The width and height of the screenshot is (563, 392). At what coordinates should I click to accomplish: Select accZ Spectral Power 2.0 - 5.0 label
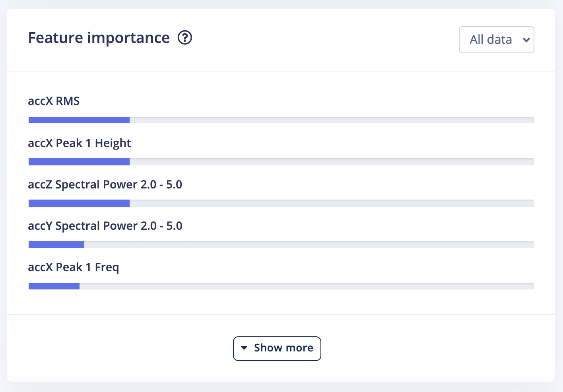pos(105,184)
